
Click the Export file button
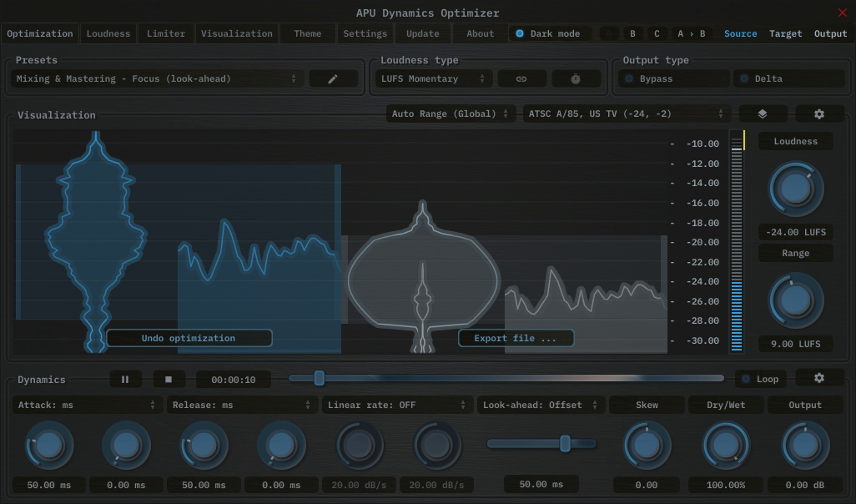click(516, 338)
